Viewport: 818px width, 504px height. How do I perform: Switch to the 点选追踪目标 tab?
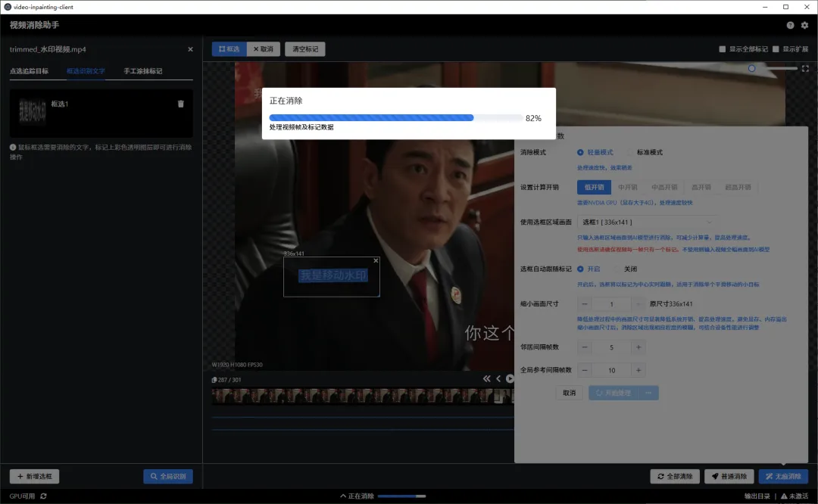[30, 71]
